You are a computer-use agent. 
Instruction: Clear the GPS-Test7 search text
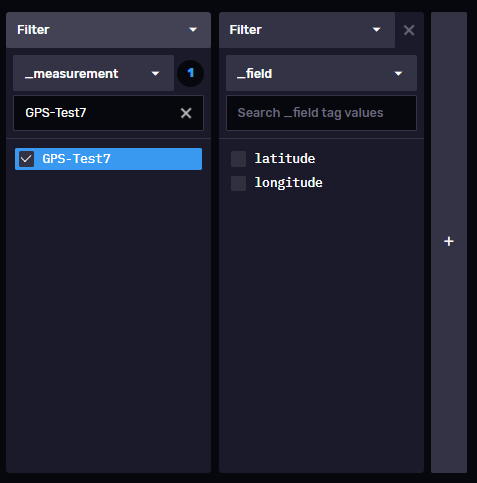186,113
